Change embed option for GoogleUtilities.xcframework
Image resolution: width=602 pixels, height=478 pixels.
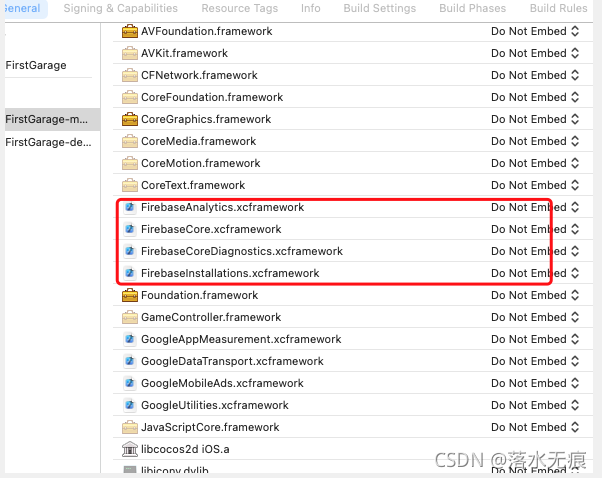click(535, 405)
